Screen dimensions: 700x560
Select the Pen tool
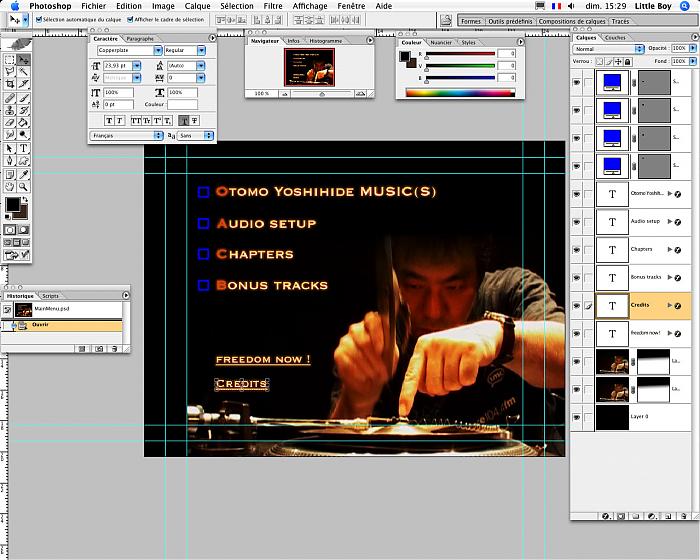[x=9, y=160]
